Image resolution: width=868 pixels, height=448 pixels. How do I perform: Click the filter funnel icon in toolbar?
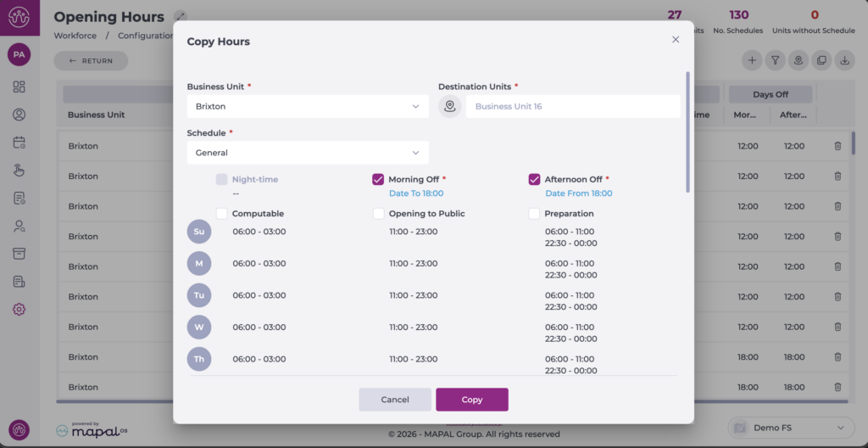775,60
